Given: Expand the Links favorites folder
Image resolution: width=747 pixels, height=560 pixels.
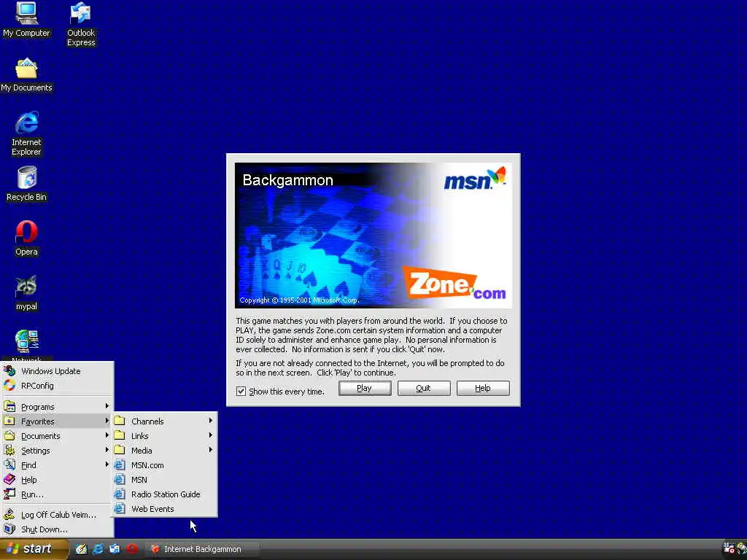Looking at the screenshot, I should coord(165,436).
